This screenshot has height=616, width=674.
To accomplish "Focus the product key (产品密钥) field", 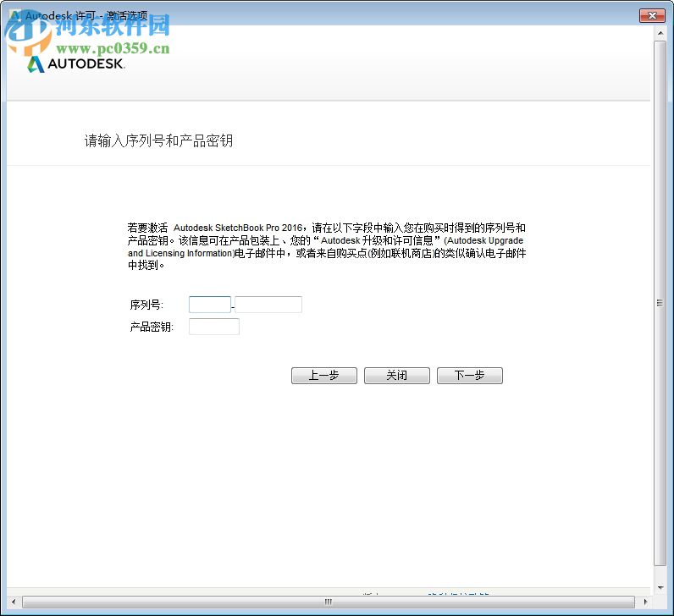I will (214, 327).
